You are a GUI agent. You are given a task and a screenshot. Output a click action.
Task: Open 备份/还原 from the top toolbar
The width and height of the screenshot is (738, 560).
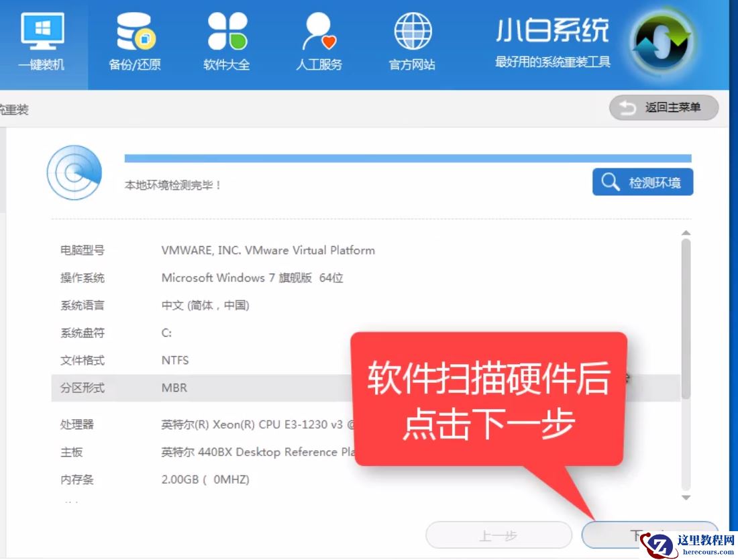[x=134, y=40]
